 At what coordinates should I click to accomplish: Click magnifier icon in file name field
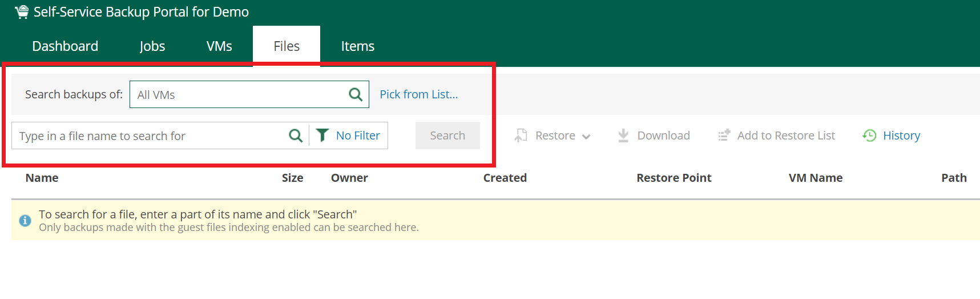pos(295,135)
